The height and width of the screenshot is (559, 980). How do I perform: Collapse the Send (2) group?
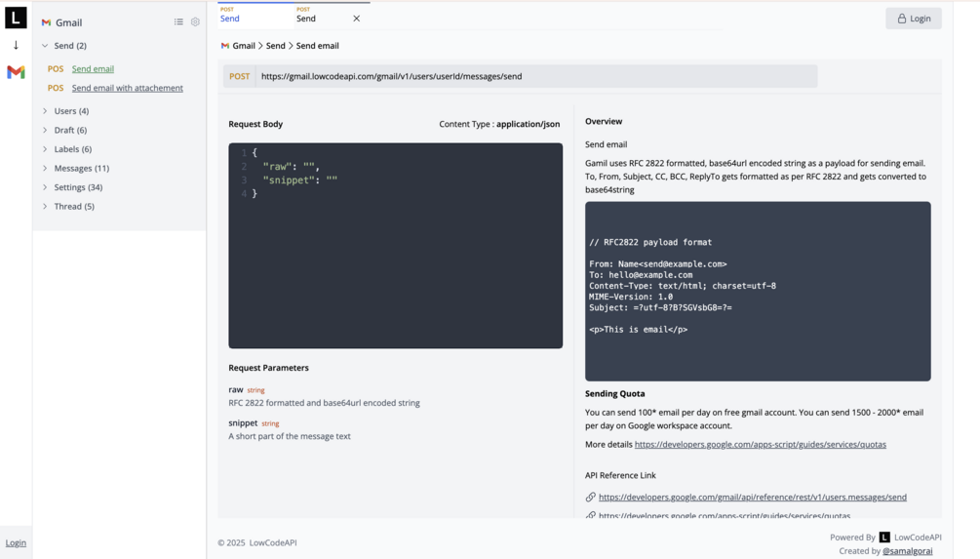[45, 46]
